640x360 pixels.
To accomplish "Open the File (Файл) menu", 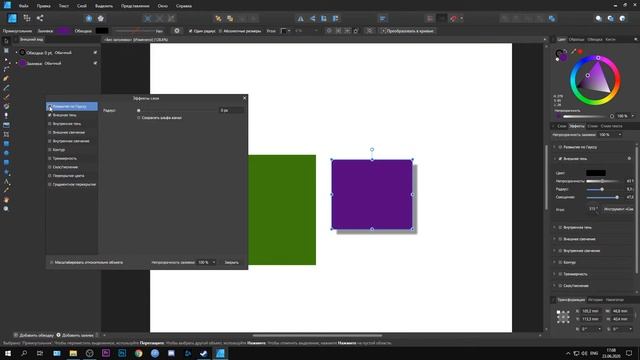I will (x=24, y=6).
